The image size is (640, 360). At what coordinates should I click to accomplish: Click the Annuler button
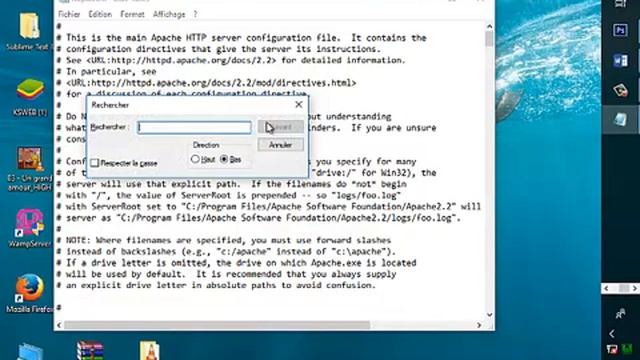(x=280, y=145)
